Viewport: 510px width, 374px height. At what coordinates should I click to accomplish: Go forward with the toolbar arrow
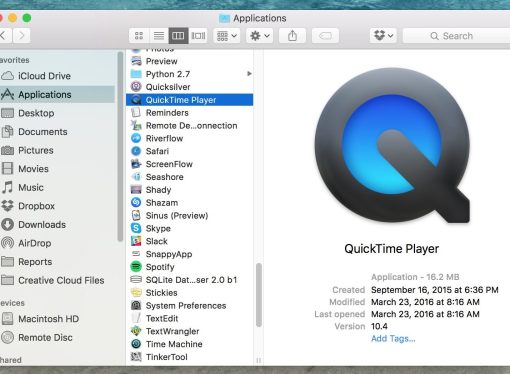[x=22, y=35]
